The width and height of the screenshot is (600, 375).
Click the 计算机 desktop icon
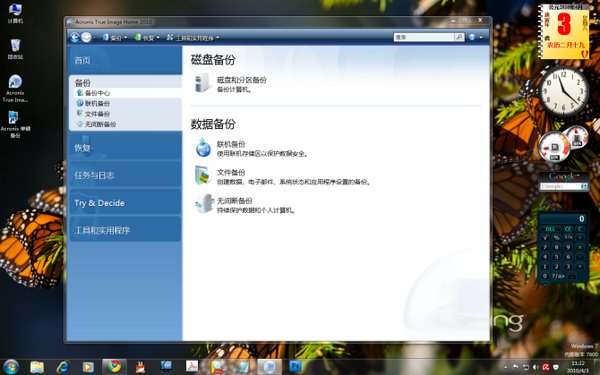click(x=15, y=13)
